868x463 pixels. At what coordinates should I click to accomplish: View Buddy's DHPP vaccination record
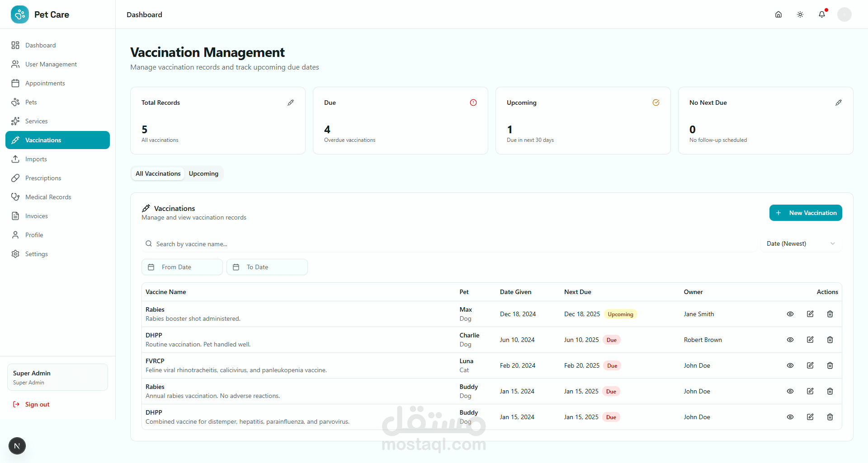[790, 417]
